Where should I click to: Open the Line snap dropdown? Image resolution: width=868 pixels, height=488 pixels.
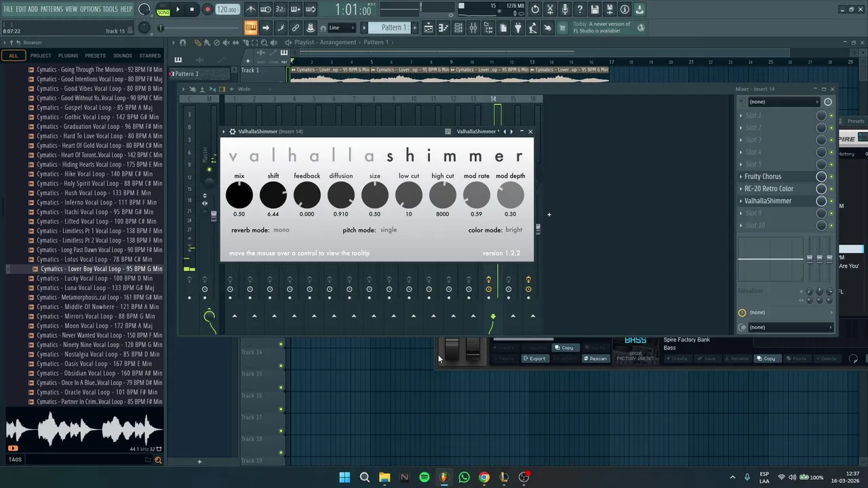point(342,28)
